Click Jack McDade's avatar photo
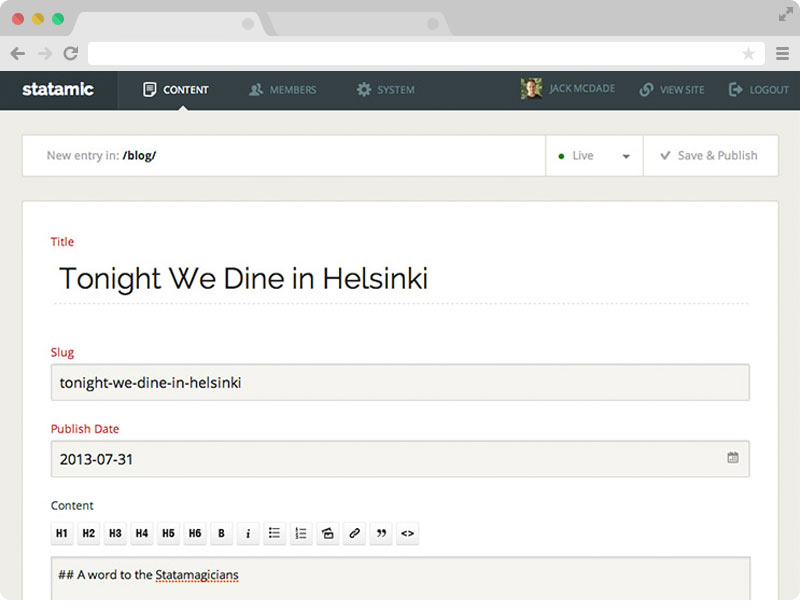This screenshot has height=608, width=802. click(x=531, y=89)
